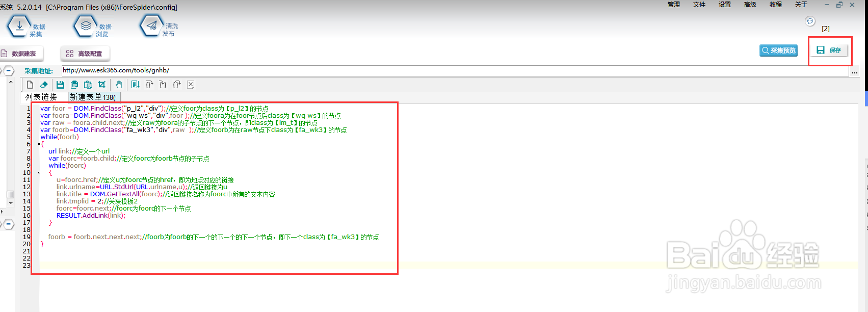This screenshot has width=868, height=312.
Task: Click the third braces step-out icon
Action: pyautogui.click(x=177, y=85)
